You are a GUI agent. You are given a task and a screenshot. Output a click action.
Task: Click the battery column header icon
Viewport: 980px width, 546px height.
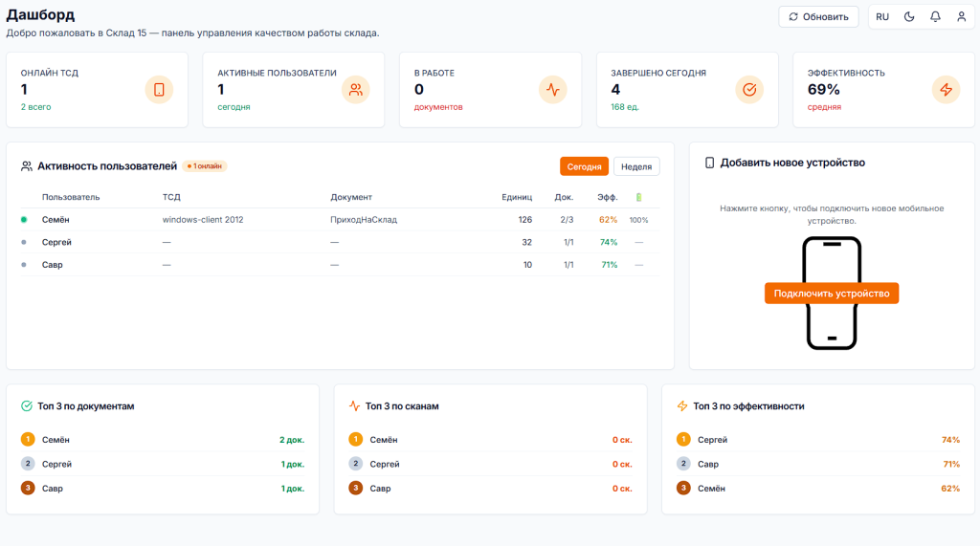click(639, 197)
